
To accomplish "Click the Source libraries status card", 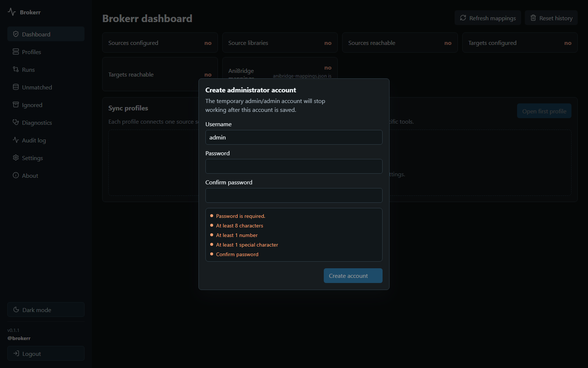I will (x=280, y=43).
